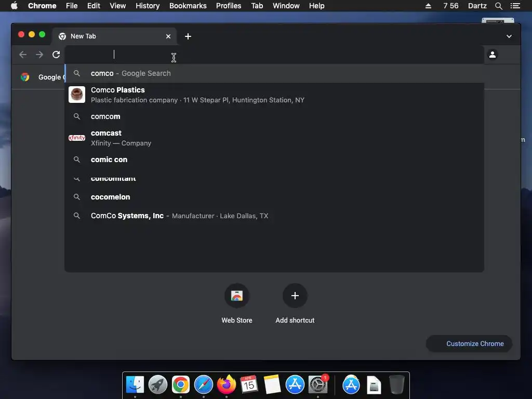This screenshot has height=399, width=532.
Task: Open the Tab menu
Action: pyautogui.click(x=257, y=6)
